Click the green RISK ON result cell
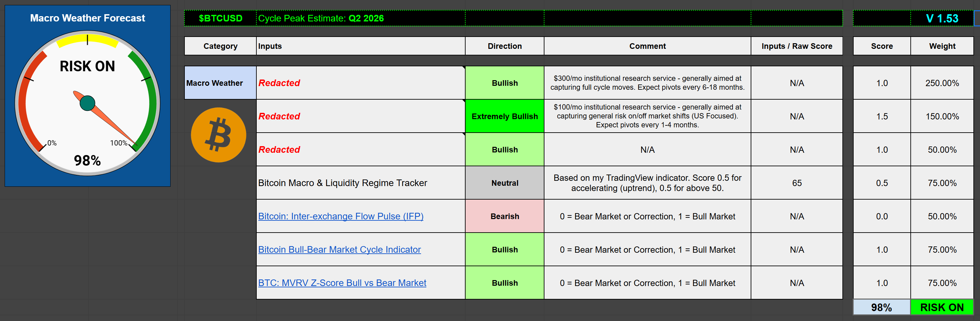This screenshot has height=321, width=980. [942, 307]
